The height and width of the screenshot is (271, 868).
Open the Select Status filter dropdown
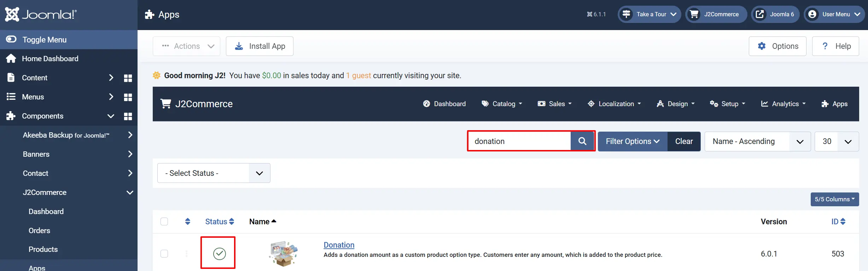click(214, 173)
